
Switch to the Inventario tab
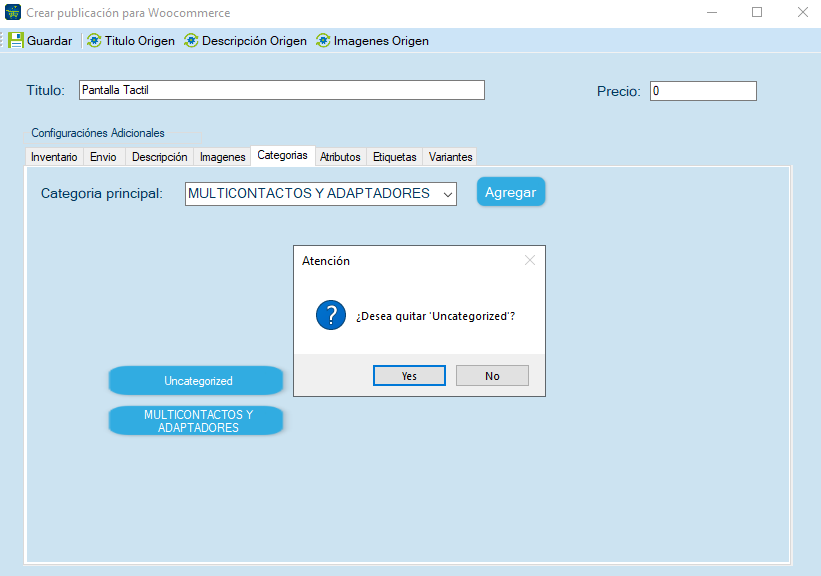pyautogui.click(x=54, y=157)
